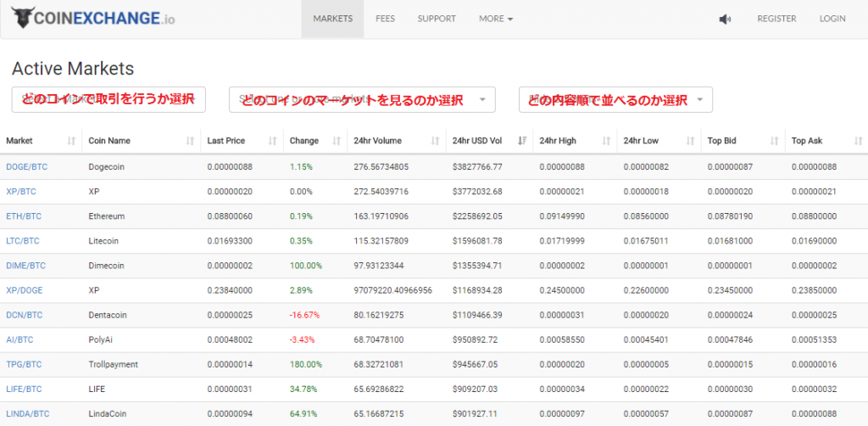Viewport: 868px width, 426px height.
Task: Click the 97079220.40966956 volume value
Action: (393, 290)
